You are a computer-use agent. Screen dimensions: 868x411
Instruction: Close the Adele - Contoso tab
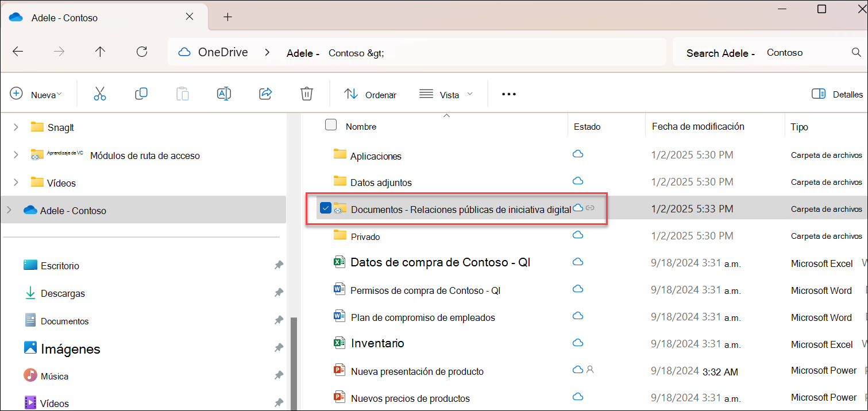click(190, 17)
